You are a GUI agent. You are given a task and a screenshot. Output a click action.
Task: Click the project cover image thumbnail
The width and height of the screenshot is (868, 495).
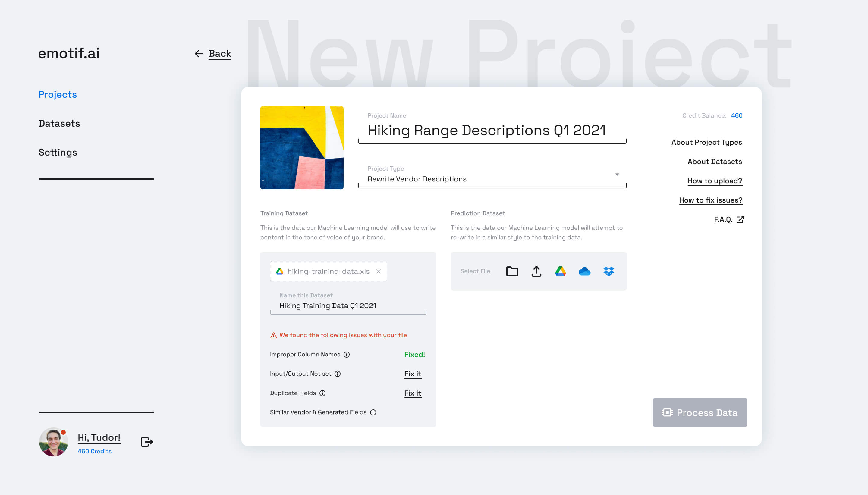302,147
